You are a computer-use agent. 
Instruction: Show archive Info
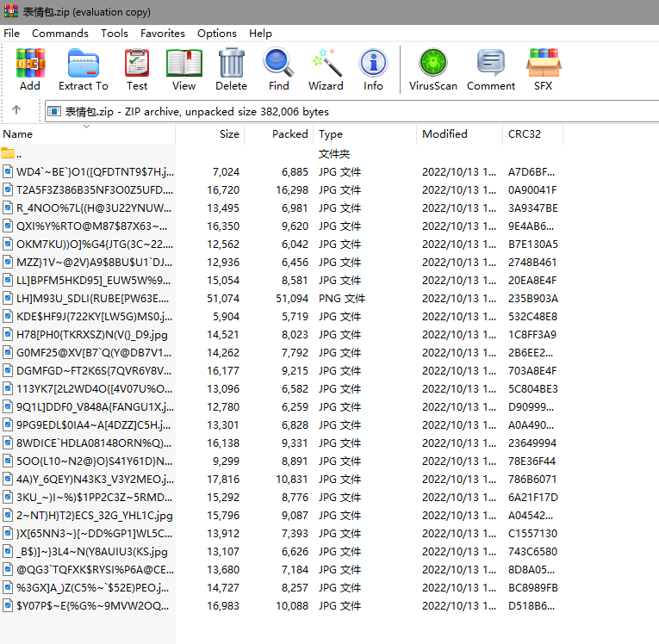373,63
